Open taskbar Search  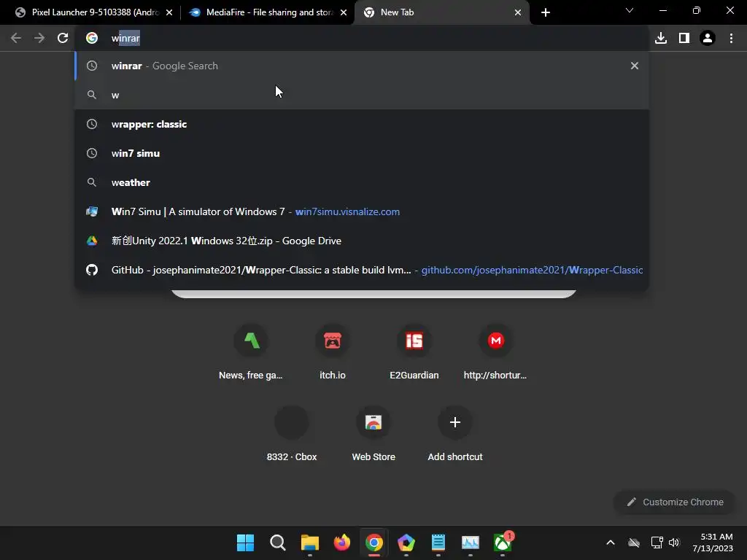[277, 542]
